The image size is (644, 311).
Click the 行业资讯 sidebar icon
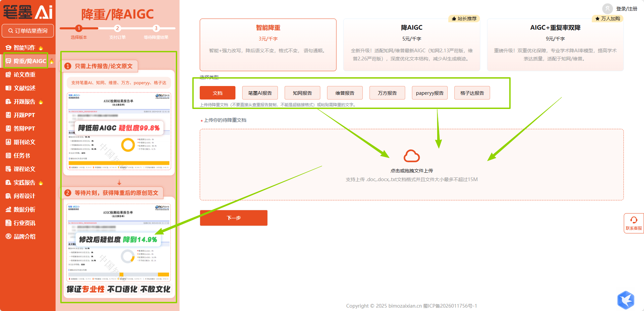click(x=8, y=223)
